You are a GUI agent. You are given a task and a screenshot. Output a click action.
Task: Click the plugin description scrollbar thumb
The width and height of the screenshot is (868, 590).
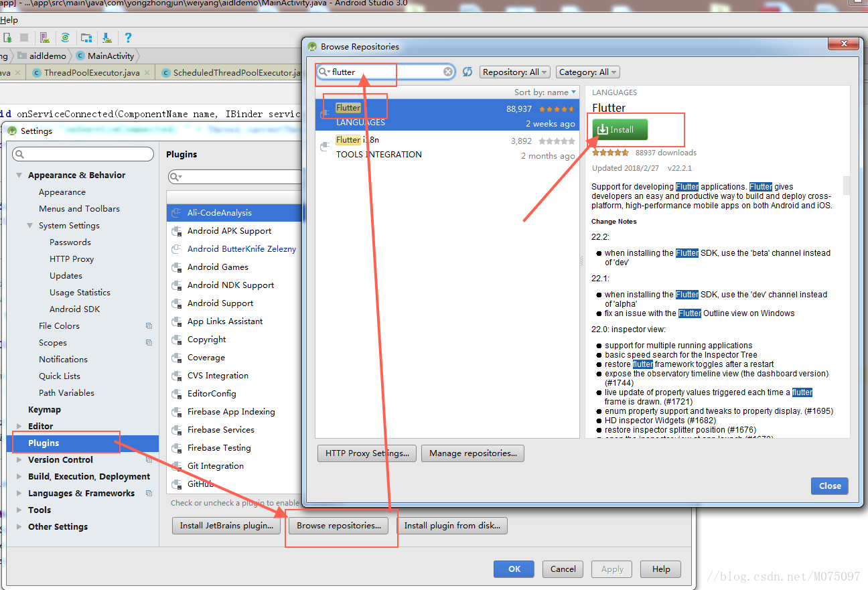coord(846,185)
